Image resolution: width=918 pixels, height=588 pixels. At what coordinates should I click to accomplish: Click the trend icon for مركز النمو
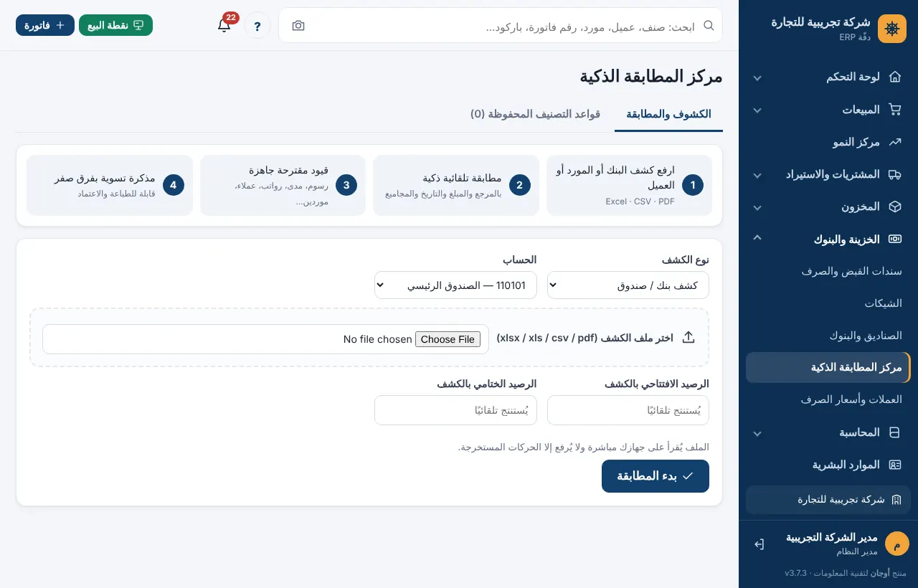point(895,142)
